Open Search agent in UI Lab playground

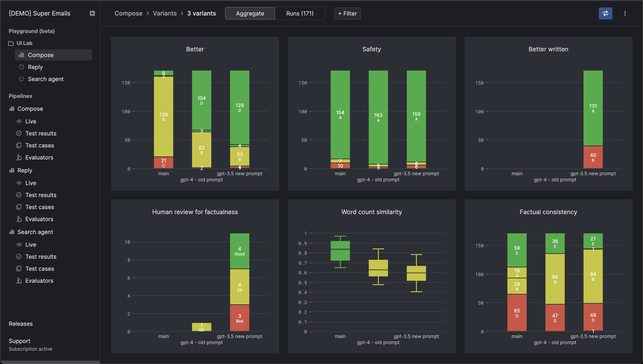[x=54, y=79]
